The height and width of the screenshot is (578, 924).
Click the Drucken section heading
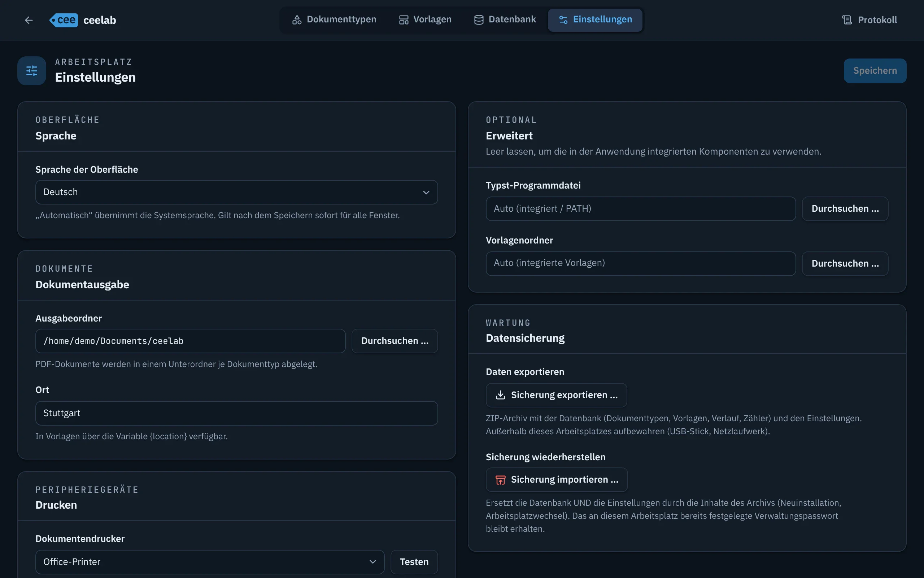click(56, 505)
